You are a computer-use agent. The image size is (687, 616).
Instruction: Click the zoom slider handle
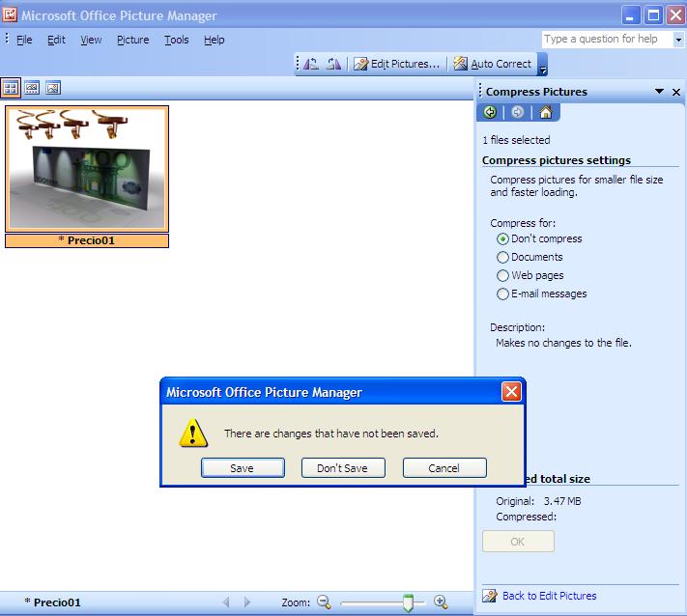click(x=408, y=602)
